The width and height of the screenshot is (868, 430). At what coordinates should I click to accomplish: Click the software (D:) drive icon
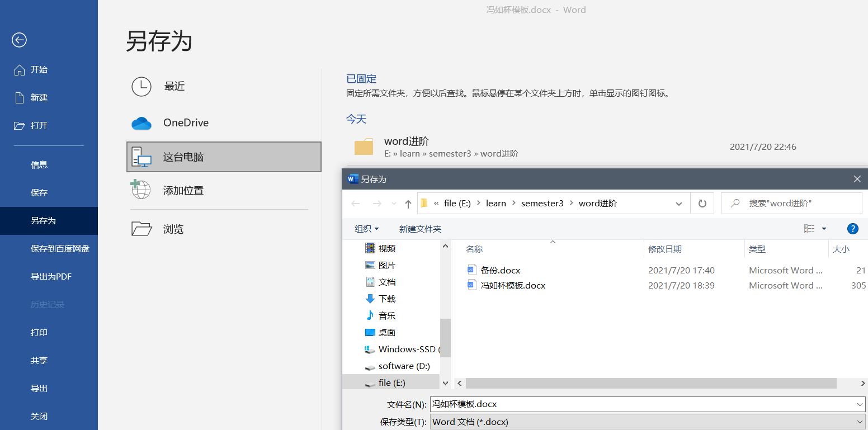click(x=370, y=367)
